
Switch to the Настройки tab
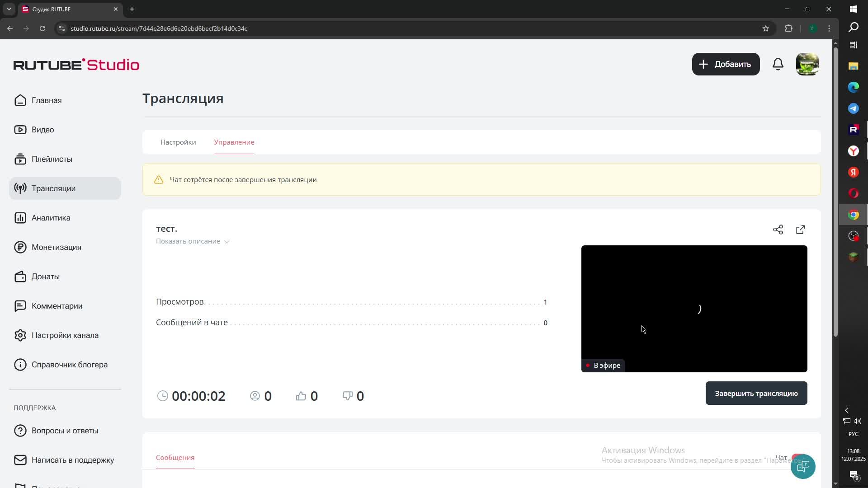(178, 142)
